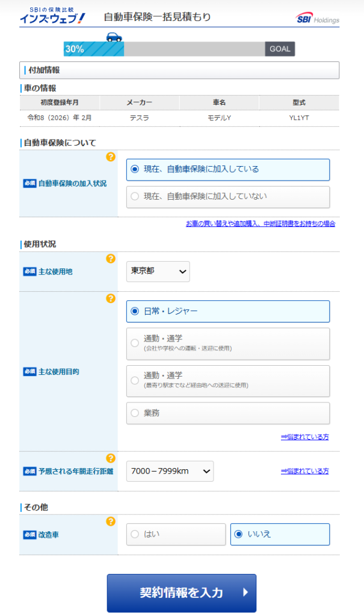364x616 pixels.
Task: Click the 車の情報 section heading
Action: coord(40,88)
